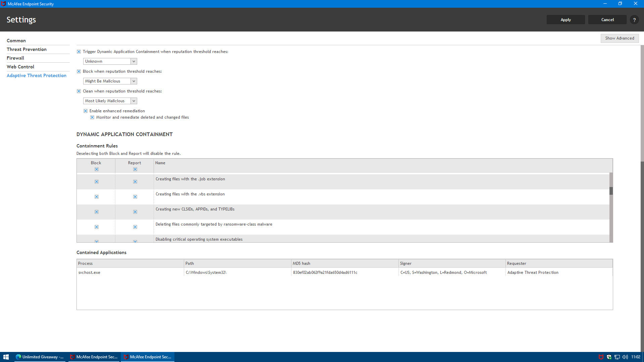
Task: Switch to Edge Unlimited Giveaway taskbar window
Action: [40, 357]
